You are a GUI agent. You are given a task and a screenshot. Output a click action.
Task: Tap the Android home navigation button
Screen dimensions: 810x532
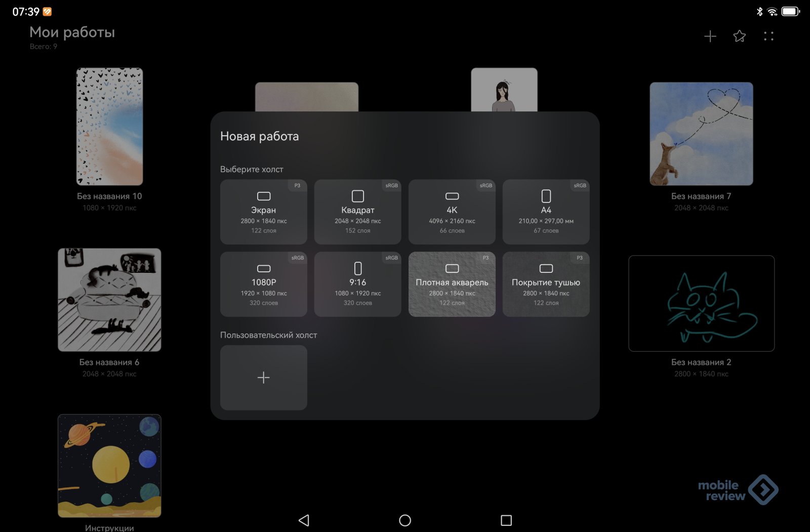tap(405, 520)
